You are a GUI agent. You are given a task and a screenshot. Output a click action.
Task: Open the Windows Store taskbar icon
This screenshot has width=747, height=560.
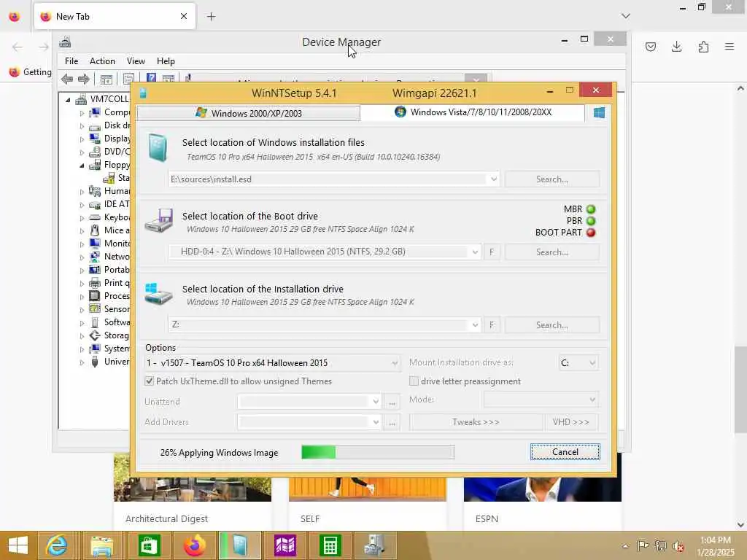pos(149,545)
